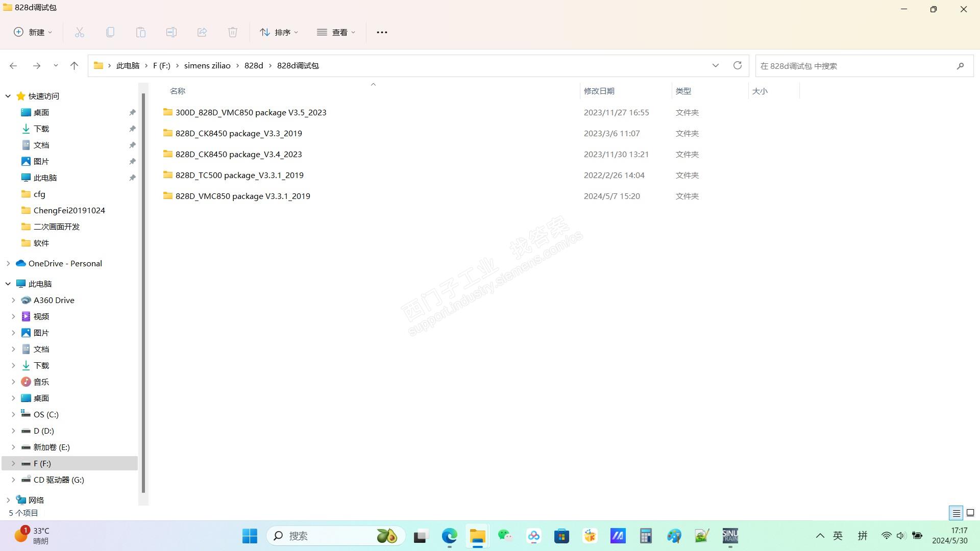Click the Refresh icon beside address bar

coord(737,65)
